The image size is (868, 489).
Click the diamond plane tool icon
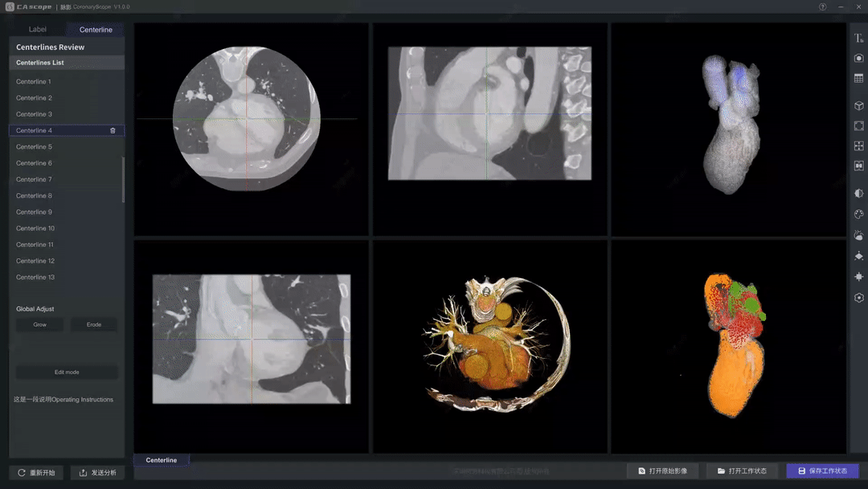[x=858, y=256]
